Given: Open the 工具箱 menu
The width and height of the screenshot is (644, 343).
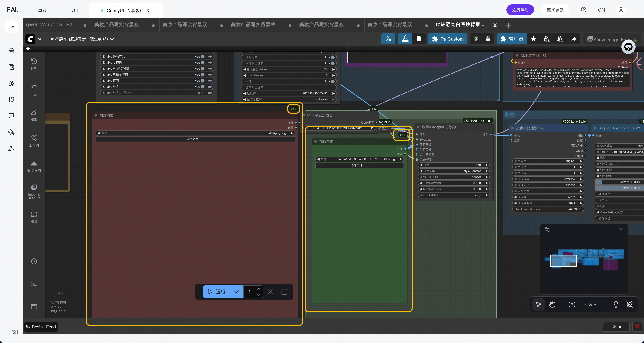Looking at the screenshot, I should (x=40, y=10).
